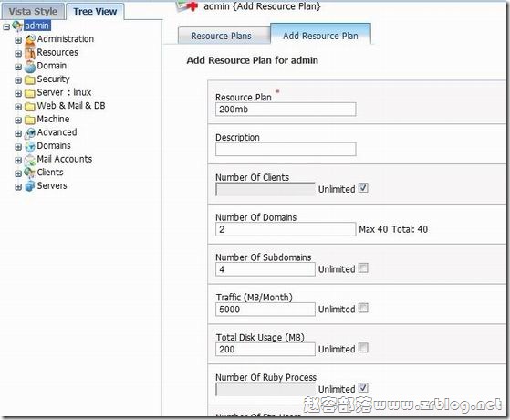The height and width of the screenshot is (420, 510).
Task: Click the Domain globe icon
Action: 30,67
